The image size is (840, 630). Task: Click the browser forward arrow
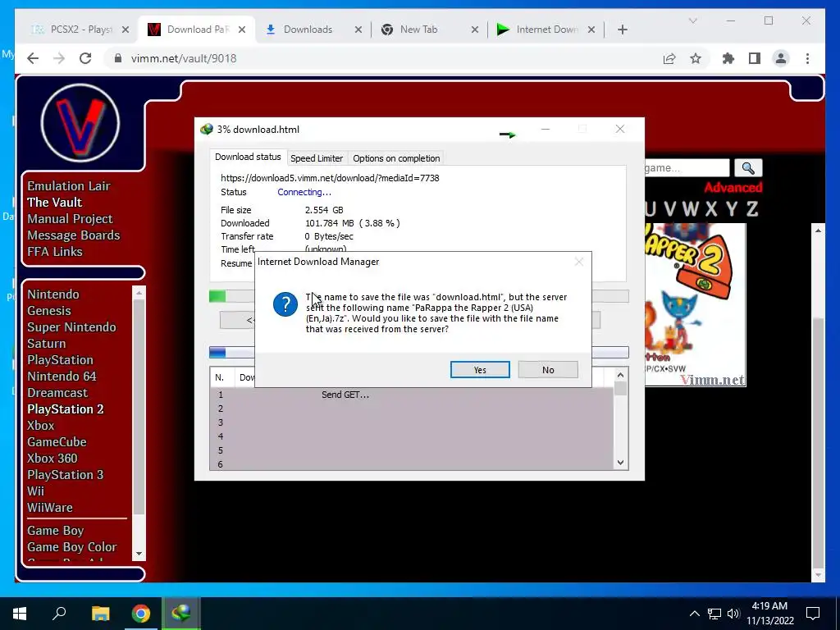point(59,58)
